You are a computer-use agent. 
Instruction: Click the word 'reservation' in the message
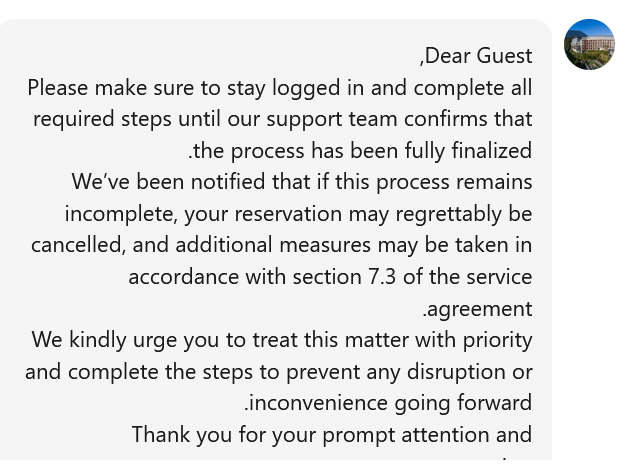point(288,214)
